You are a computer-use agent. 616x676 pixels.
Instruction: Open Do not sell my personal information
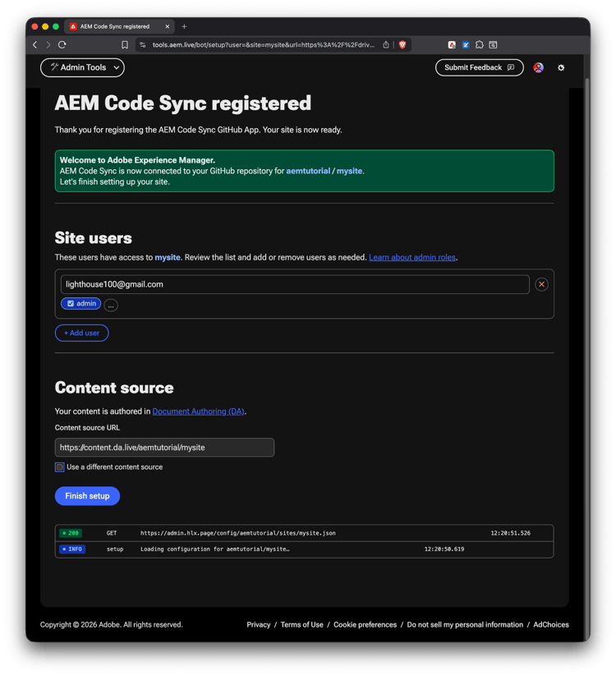coord(465,625)
